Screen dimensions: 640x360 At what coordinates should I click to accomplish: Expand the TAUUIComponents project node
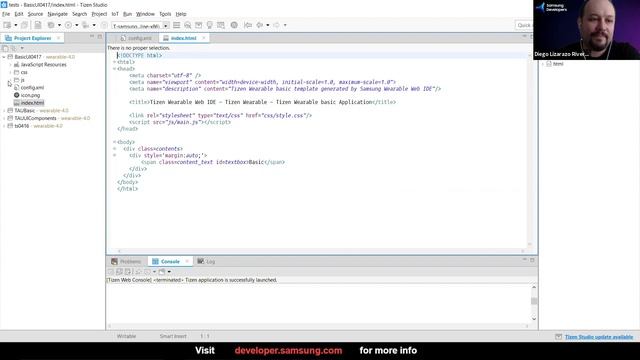[4, 118]
